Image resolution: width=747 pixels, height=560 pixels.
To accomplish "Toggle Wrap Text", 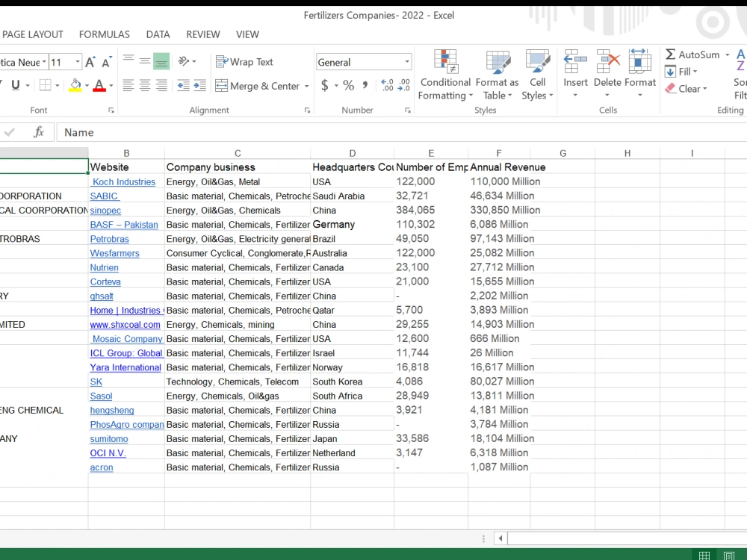I will (244, 62).
